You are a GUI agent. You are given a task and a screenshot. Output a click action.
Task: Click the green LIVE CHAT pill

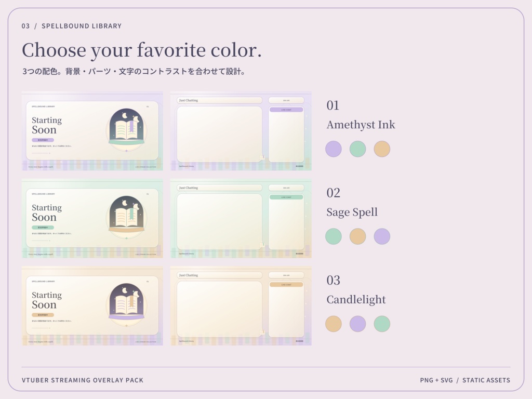[x=286, y=197]
